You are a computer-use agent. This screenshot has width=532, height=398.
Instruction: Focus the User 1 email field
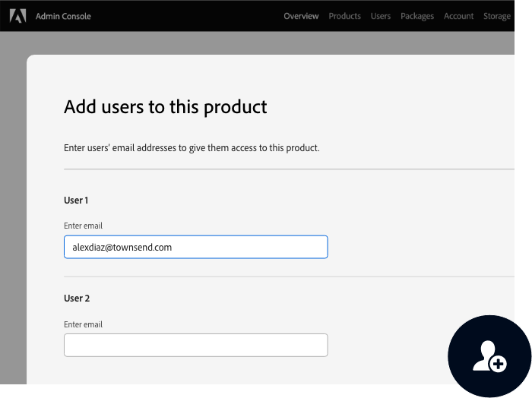coord(195,247)
